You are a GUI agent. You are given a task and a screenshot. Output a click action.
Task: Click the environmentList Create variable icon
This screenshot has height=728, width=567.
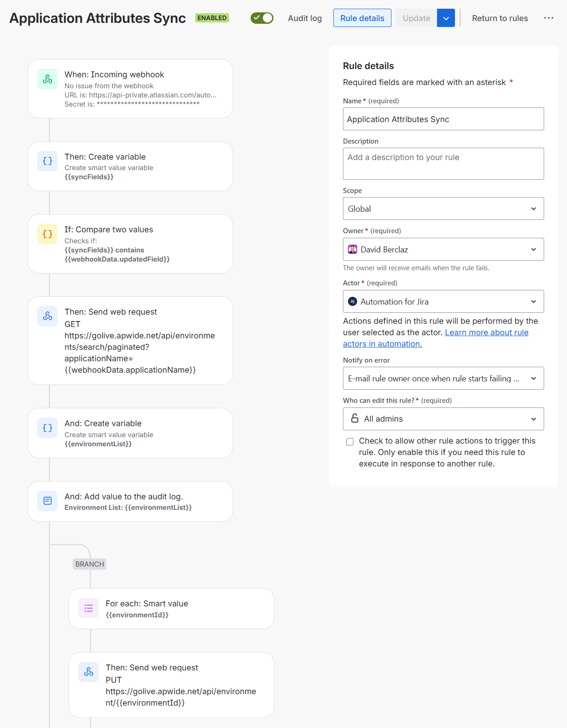48,428
